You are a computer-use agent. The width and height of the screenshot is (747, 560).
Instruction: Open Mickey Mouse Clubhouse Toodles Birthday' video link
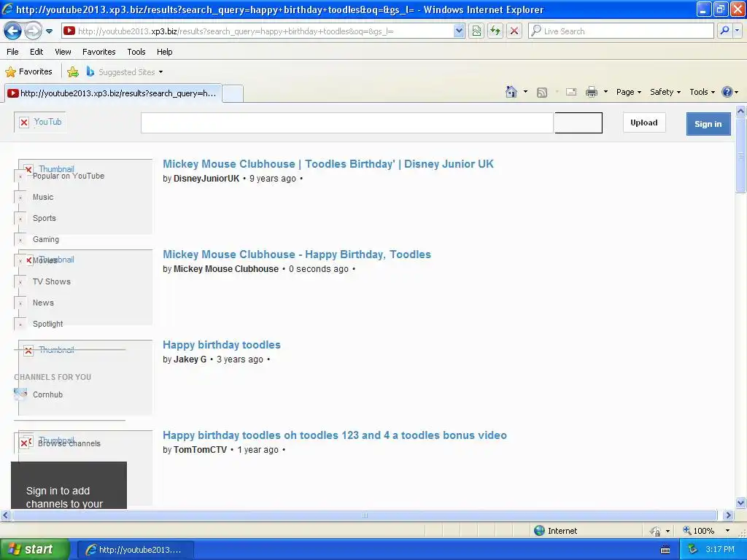(x=328, y=164)
